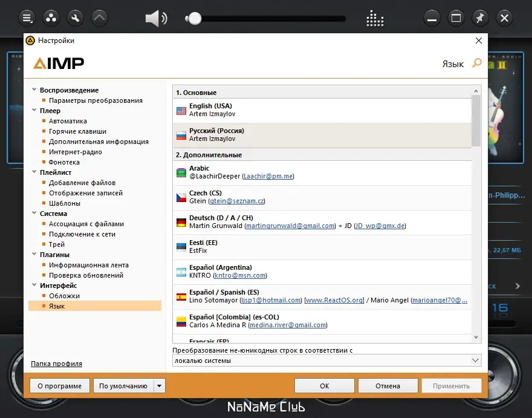532x418 pixels.
Task: Open Ассоциация с файлами page
Action: click(x=86, y=224)
